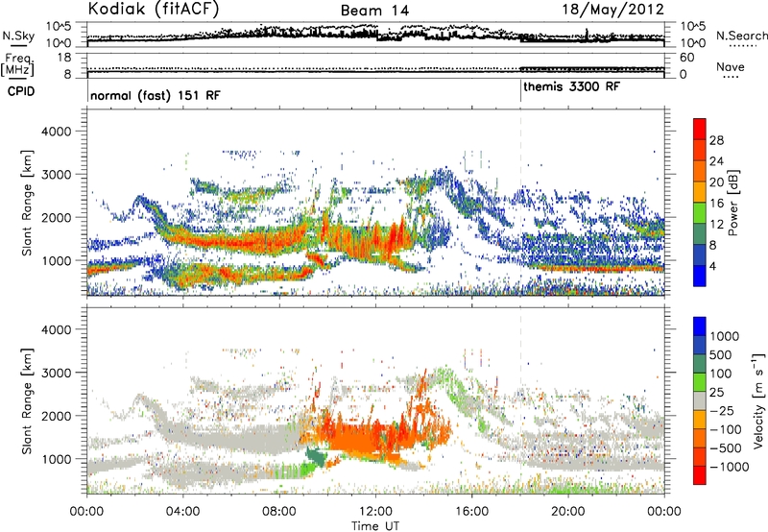This screenshot has height=532, width=768.
Task: Click the 'Nave' legend label
Action: click(731, 66)
